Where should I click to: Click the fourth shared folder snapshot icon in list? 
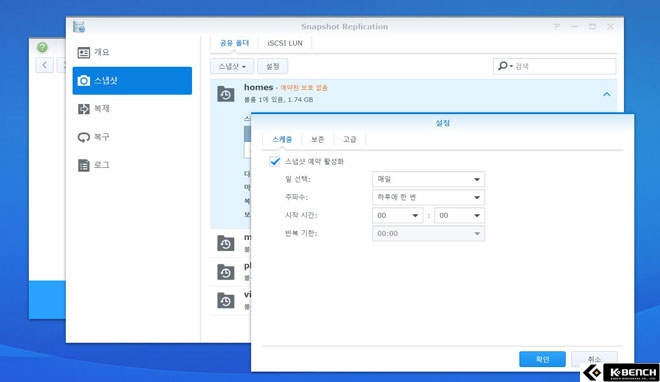pos(226,300)
